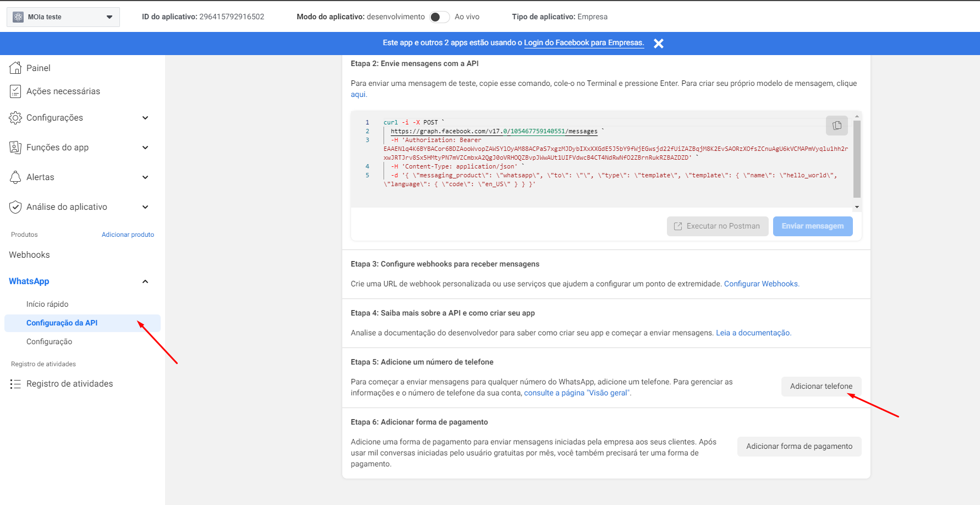980x505 pixels.
Task: Click the Ações necessárias checklist icon
Action: point(15,91)
